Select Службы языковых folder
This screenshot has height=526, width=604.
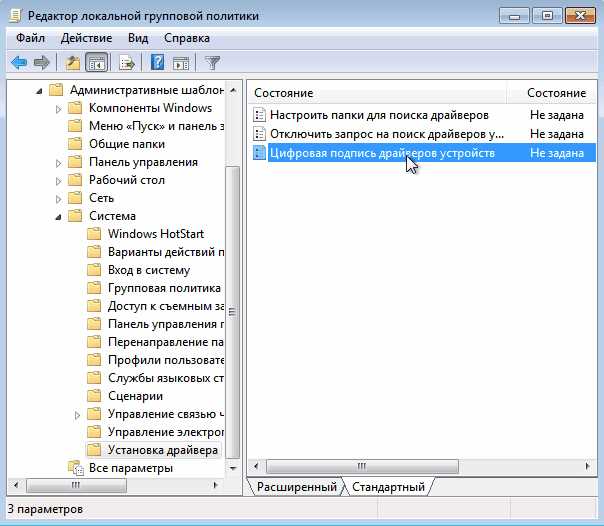coord(166,378)
